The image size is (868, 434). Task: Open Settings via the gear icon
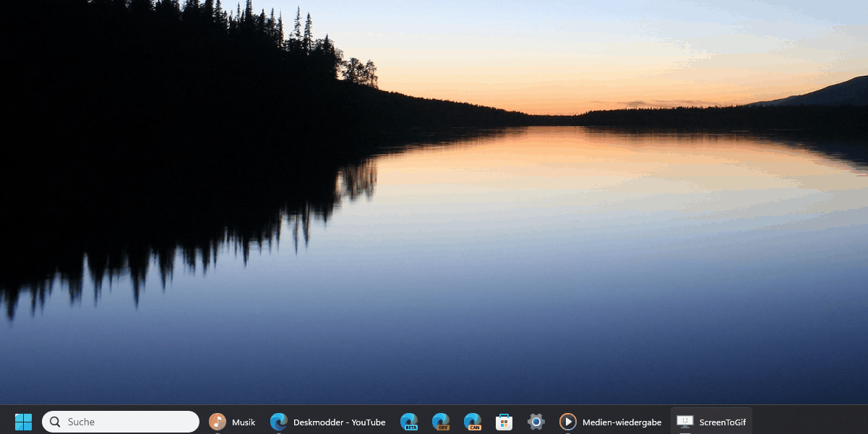[x=536, y=422]
